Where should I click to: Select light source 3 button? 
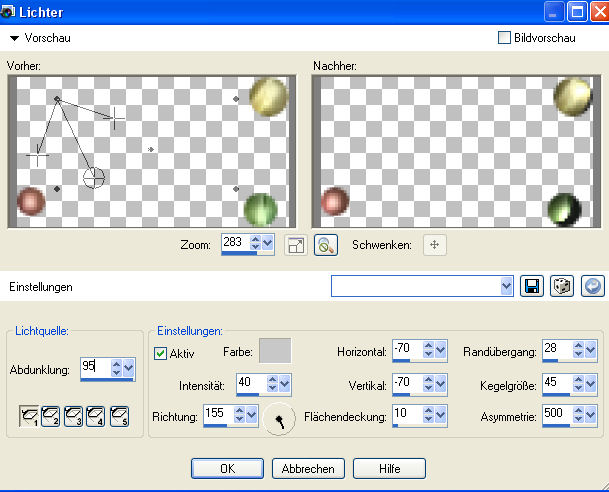point(74,414)
